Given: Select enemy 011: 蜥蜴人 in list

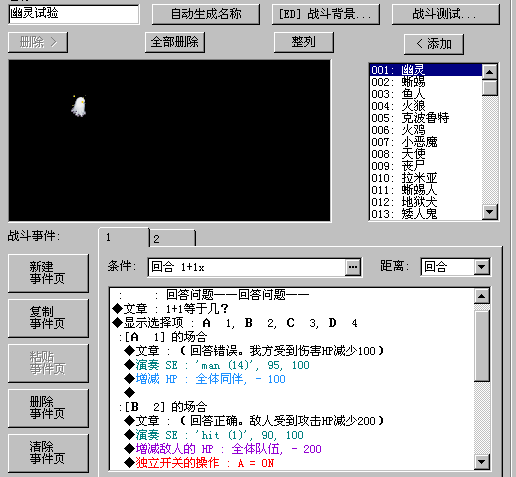Looking at the screenshot, I should 426,190.
